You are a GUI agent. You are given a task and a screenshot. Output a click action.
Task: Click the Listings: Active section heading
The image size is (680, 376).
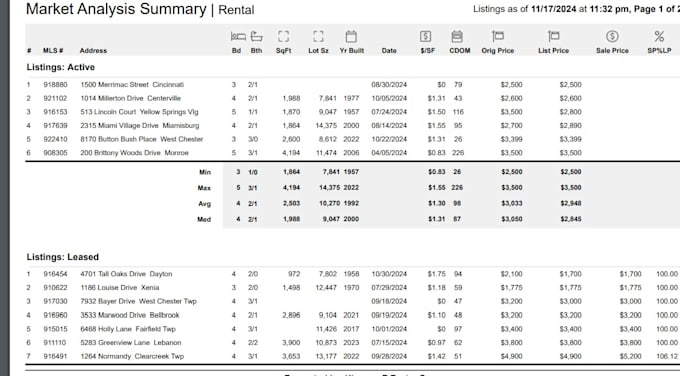[61, 67]
